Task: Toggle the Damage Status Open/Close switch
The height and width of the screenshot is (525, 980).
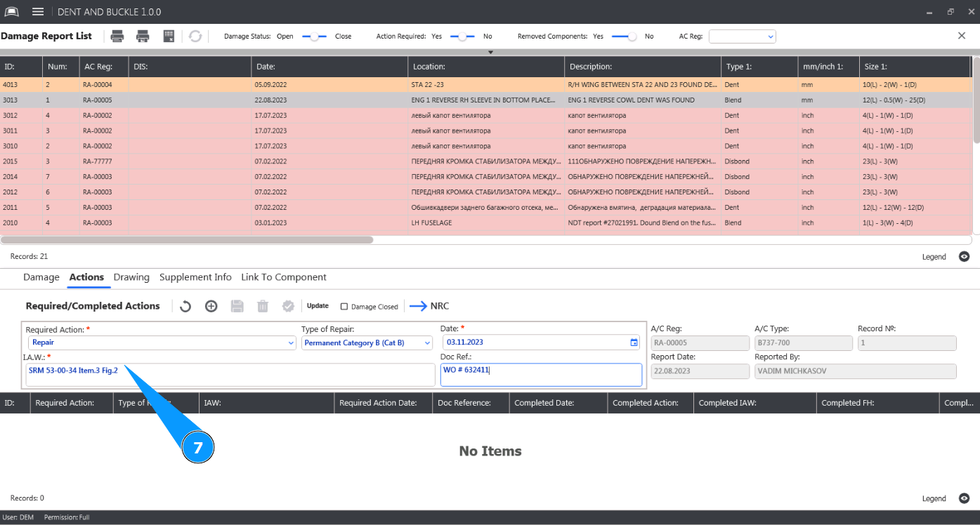Action: (314, 36)
